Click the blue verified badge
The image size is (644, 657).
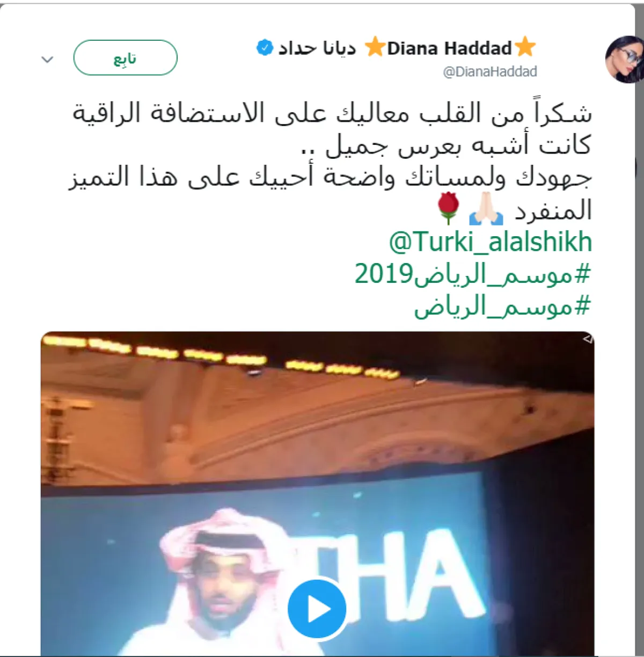264,48
